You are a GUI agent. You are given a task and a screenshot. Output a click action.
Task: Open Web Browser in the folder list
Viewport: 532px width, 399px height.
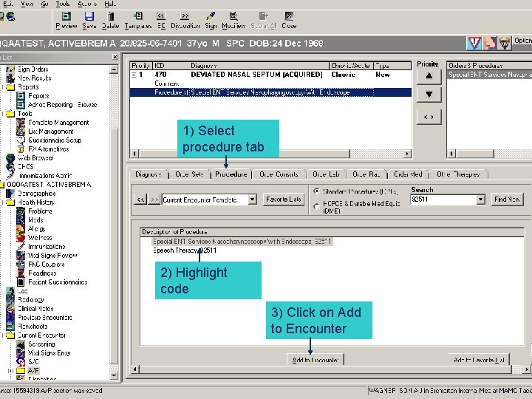point(35,158)
